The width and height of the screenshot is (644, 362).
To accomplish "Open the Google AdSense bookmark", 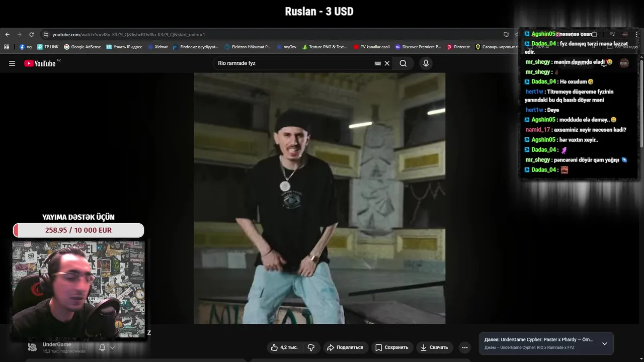I will pos(83,47).
